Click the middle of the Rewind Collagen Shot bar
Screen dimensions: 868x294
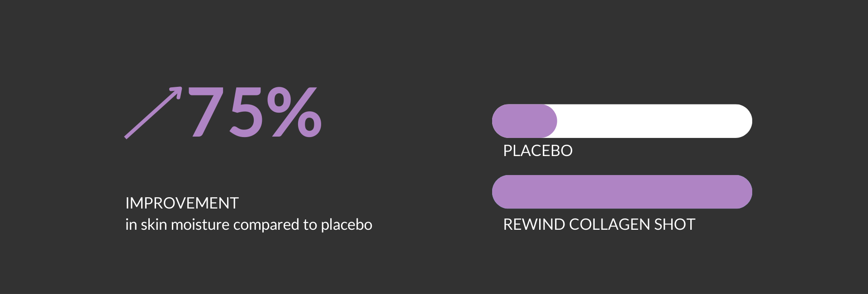click(x=622, y=192)
